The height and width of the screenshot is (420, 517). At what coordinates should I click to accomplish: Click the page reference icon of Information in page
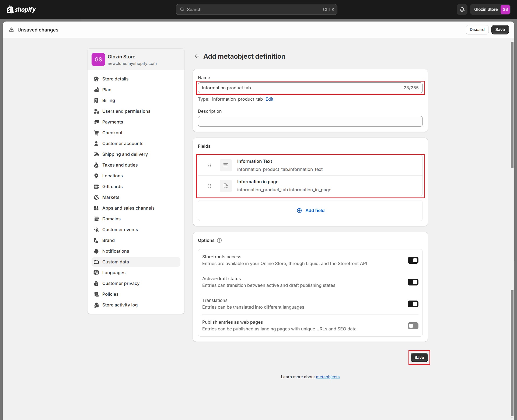[226, 186]
